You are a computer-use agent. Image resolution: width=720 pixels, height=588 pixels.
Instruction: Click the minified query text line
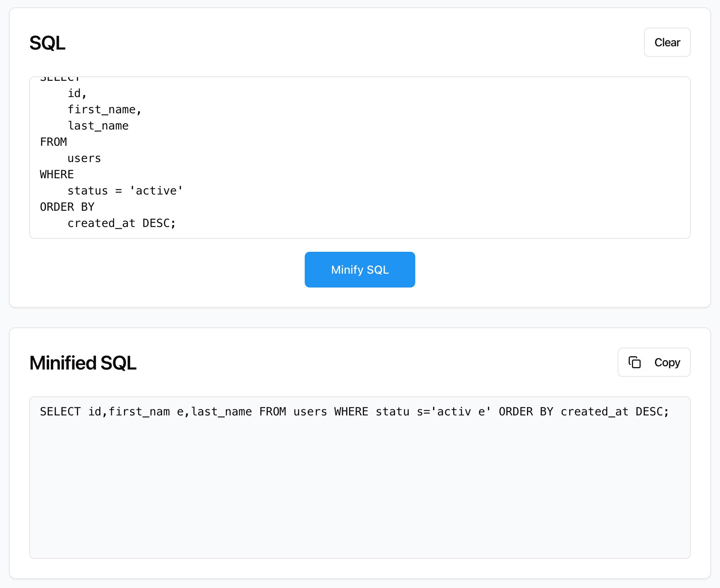[353, 411]
